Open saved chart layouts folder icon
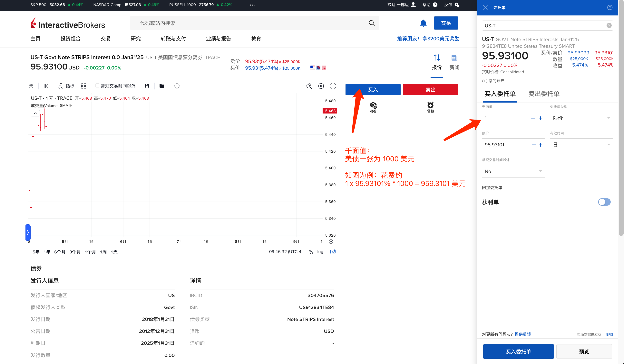Image resolution: width=624 pixels, height=364 pixels. [162, 86]
